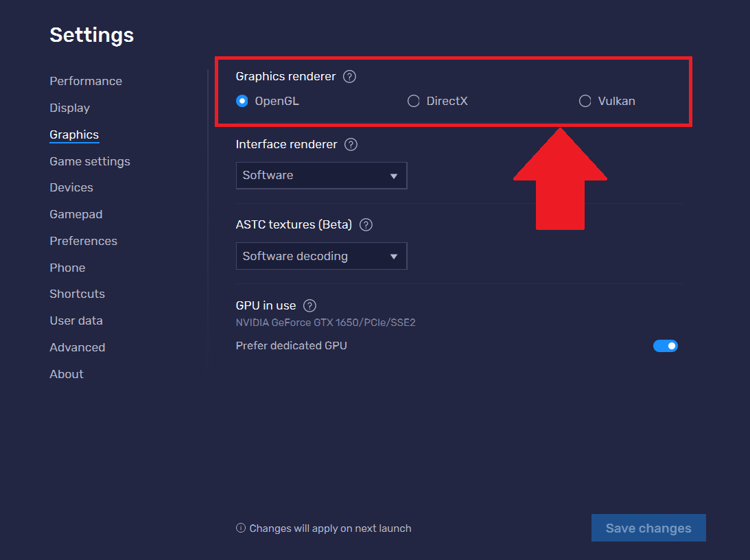Image resolution: width=750 pixels, height=560 pixels.
Task: Click the Save changes button
Action: click(648, 528)
